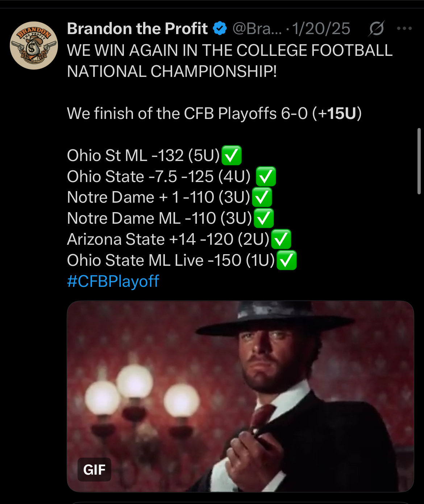
Task: Open Brandon the Profit's profile avatar
Action: tap(33, 45)
